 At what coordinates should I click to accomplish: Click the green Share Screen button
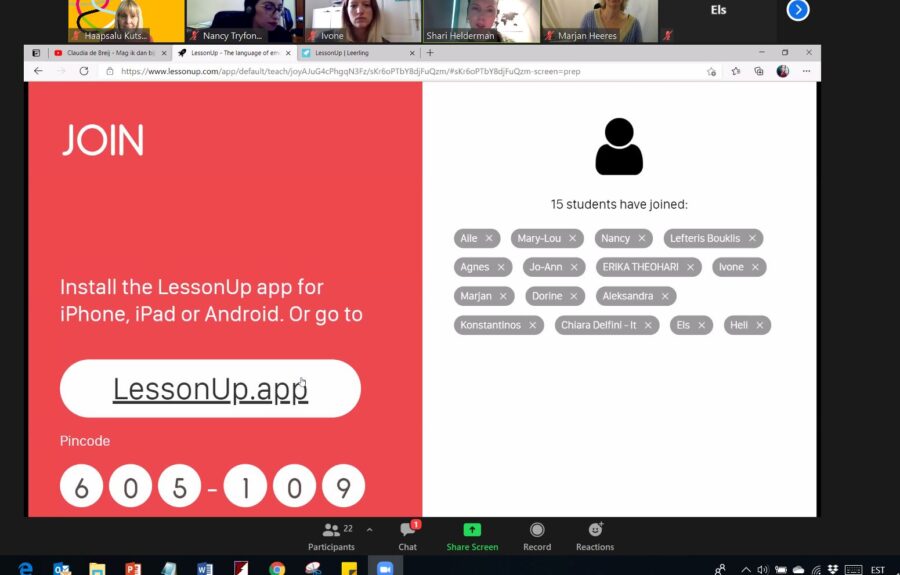tap(472, 537)
